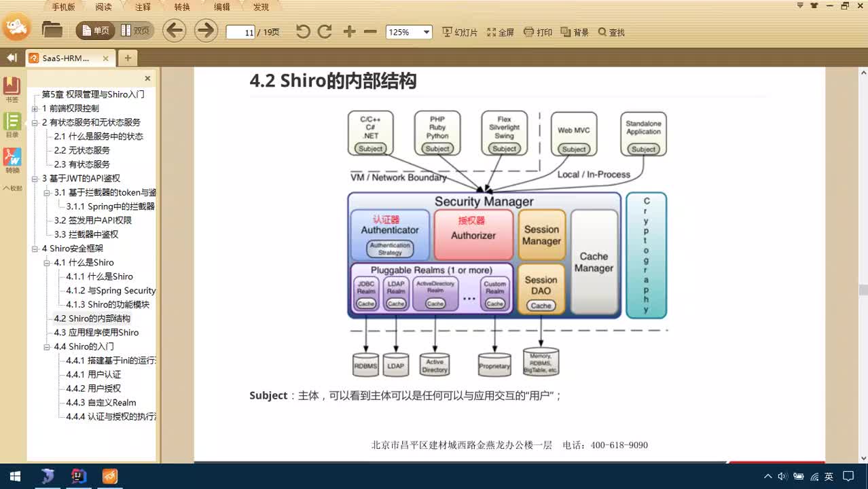The height and width of the screenshot is (489, 868).
Task: Go to previous page with left arrow
Action: pyautogui.click(x=175, y=31)
